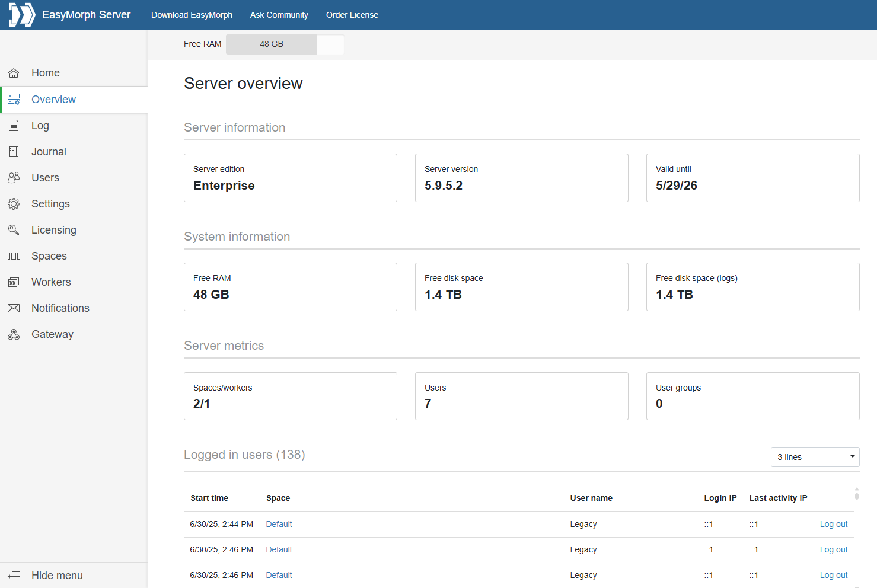Click the EasyMorph Server title text
Image resolution: width=877 pixels, height=588 pixels.
[86, 15]
